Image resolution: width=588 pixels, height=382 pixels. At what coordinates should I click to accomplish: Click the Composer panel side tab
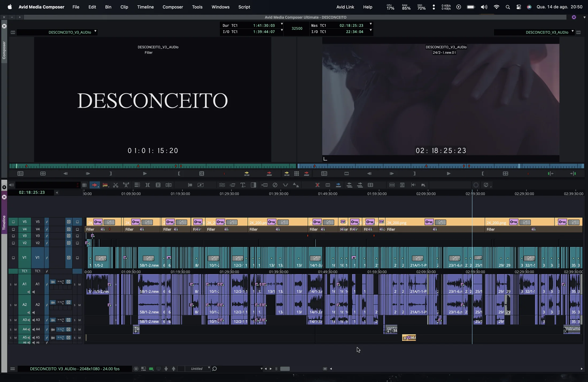point(4,50)
